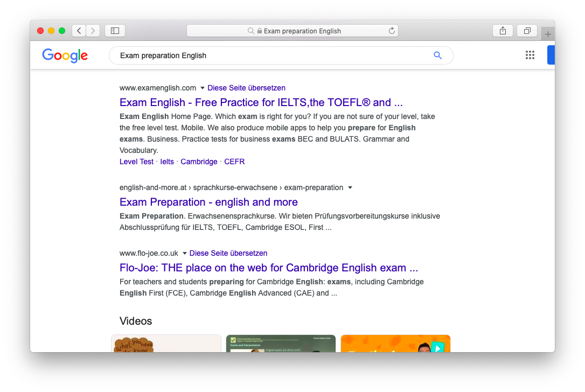Show the Safari sidebar
The height and width of the screenshot is (392, 585).
(x=115, y=31)
